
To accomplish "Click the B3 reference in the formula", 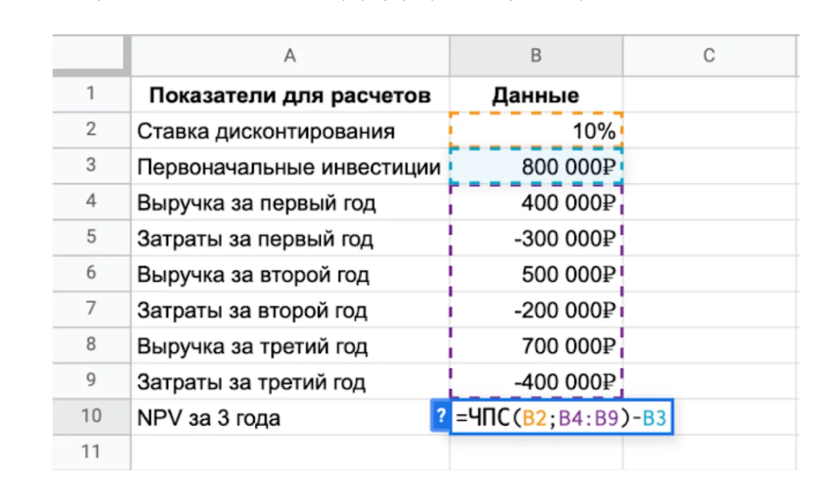I will pyautogui.click(x=653, y=418).
